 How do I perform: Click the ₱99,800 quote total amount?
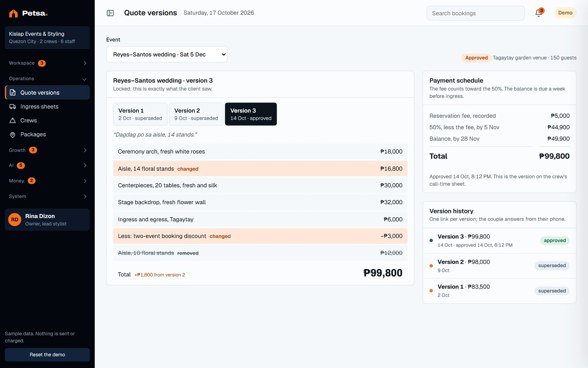point(383,273)
